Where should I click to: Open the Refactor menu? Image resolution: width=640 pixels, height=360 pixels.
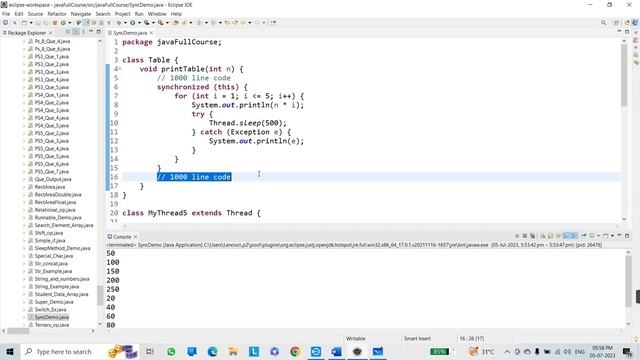point(57,14)
